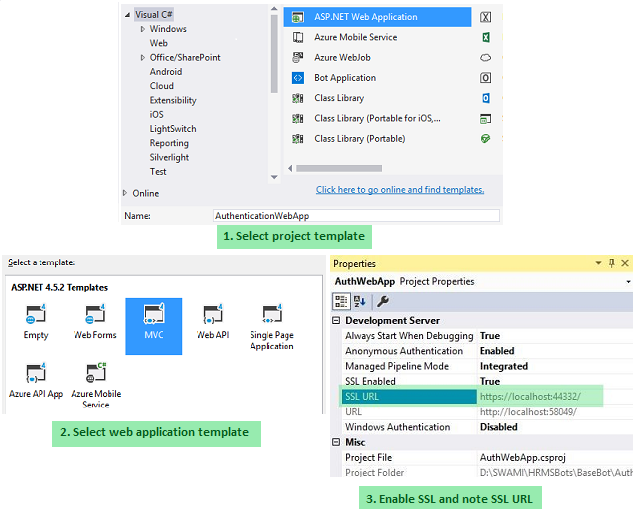
Task: Click the Integrated pipeline mode value
Action: click(504, 367)
